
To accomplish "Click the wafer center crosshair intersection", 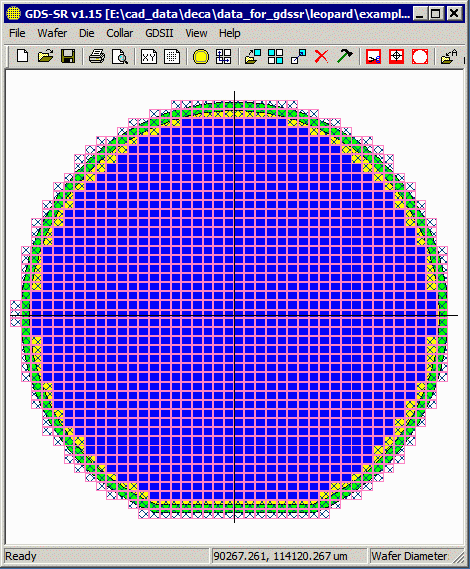I will click(x=234, y=315).
